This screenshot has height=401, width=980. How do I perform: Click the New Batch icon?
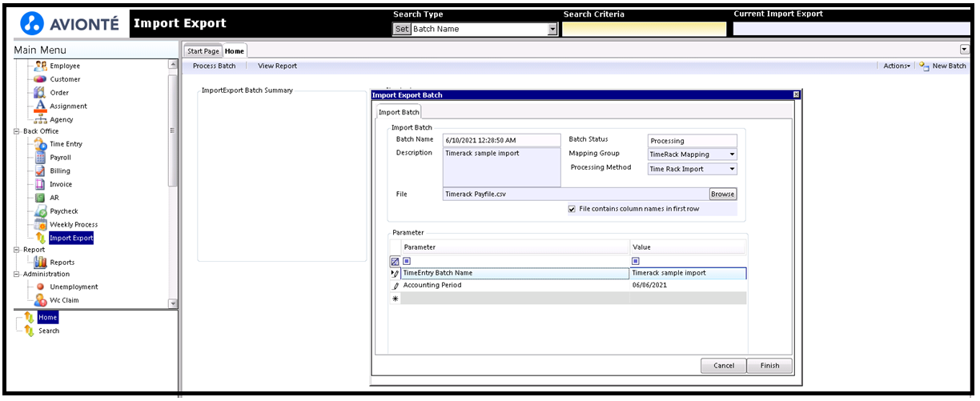click(x=923, y=66)
